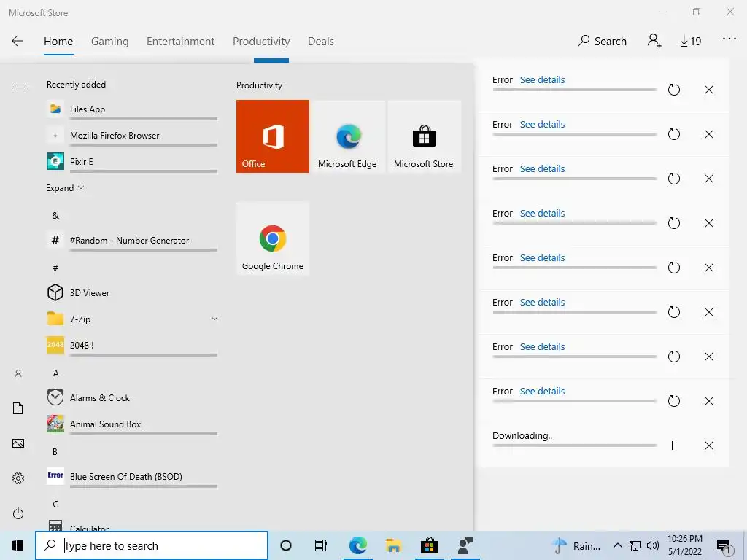Open the Store Search

[602, 42]
